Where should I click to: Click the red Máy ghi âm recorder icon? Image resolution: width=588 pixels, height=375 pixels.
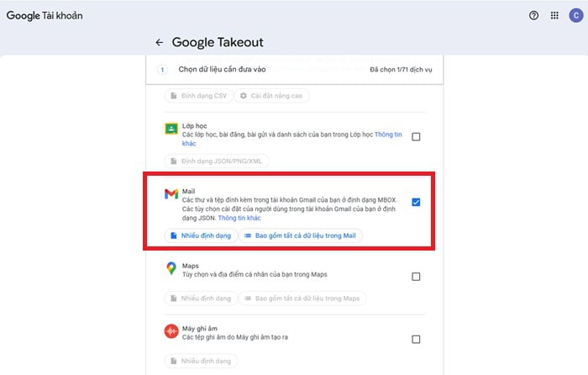pyautogui.click(x=171, y=331)
